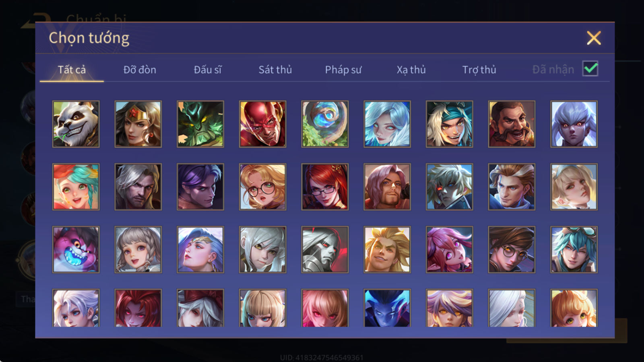Choose the Wonder Woman hero portrait
The image size is (644, 362).
pos(138,124)
